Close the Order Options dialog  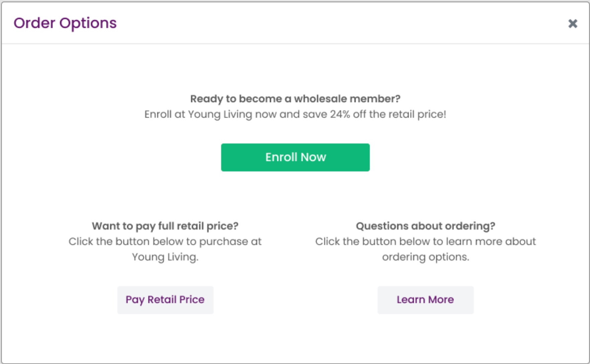[x=573, y=23]
